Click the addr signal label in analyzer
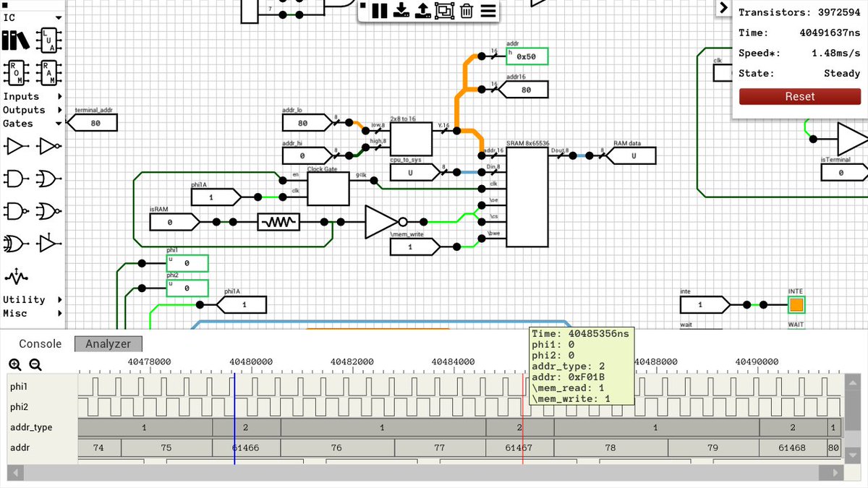The image size is (868, 488). (x=20, y=448)
